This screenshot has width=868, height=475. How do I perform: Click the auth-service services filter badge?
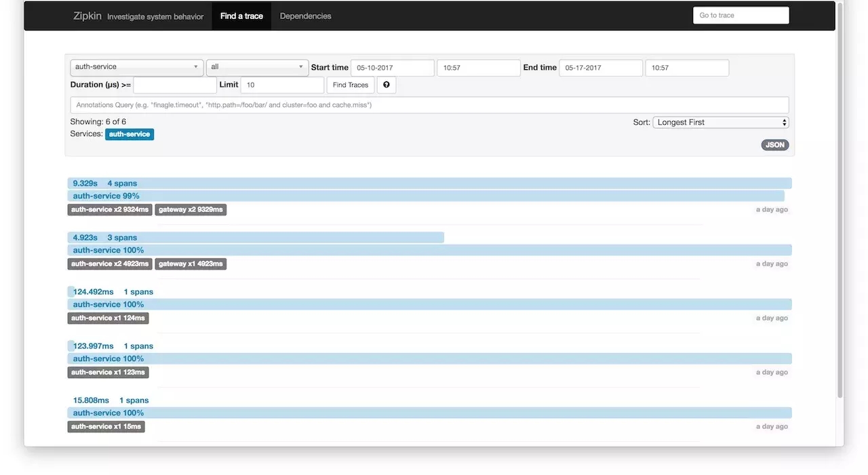(x=130, y=134)
